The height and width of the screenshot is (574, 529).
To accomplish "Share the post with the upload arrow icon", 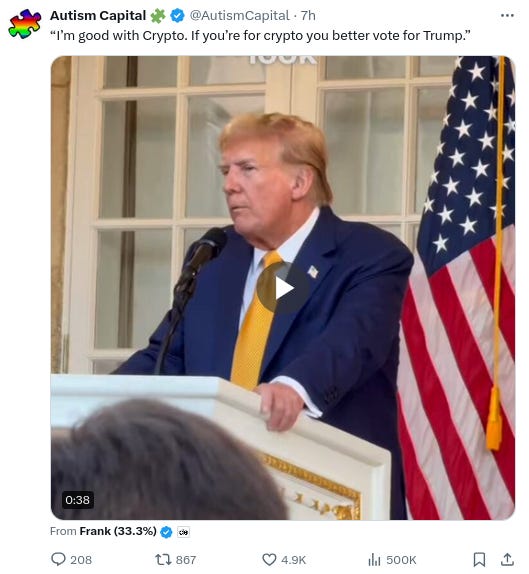I will pyautogui.click(x=507, y=559).
